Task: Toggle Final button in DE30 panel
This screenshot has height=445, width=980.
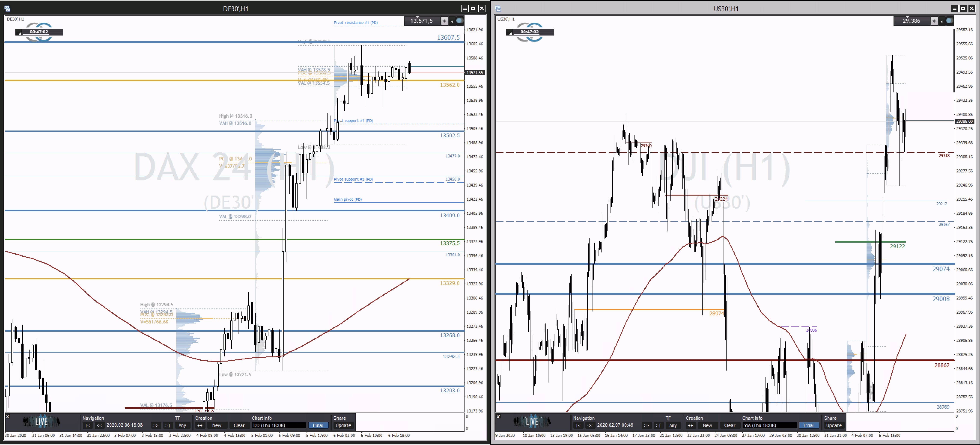Action: point(318,426)
